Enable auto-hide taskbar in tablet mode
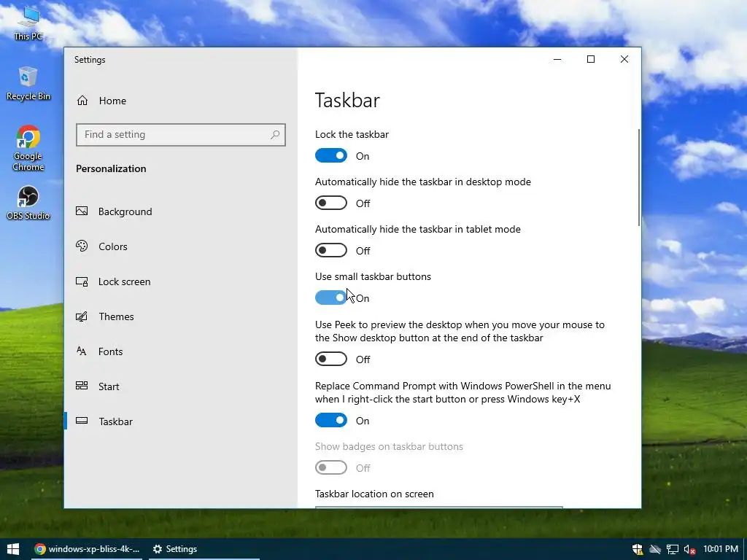The width and height of the screenshot is (747, 560). 331,251
